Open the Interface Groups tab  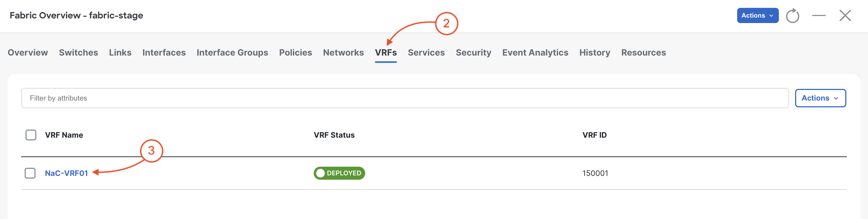click(x=232, y=53)
